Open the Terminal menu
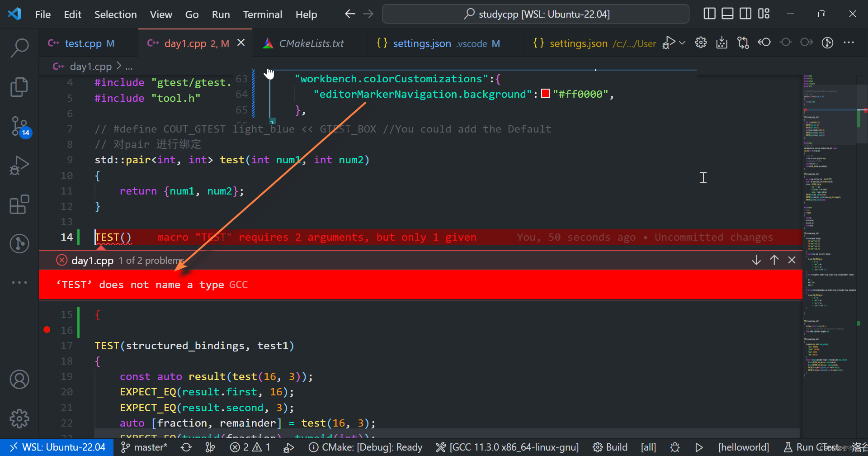Viewport: 868px width, 456px height. coord(262,14)
